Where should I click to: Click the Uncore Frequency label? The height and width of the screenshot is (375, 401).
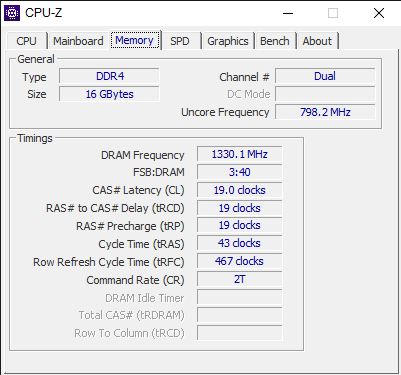[x=225, y=112]
